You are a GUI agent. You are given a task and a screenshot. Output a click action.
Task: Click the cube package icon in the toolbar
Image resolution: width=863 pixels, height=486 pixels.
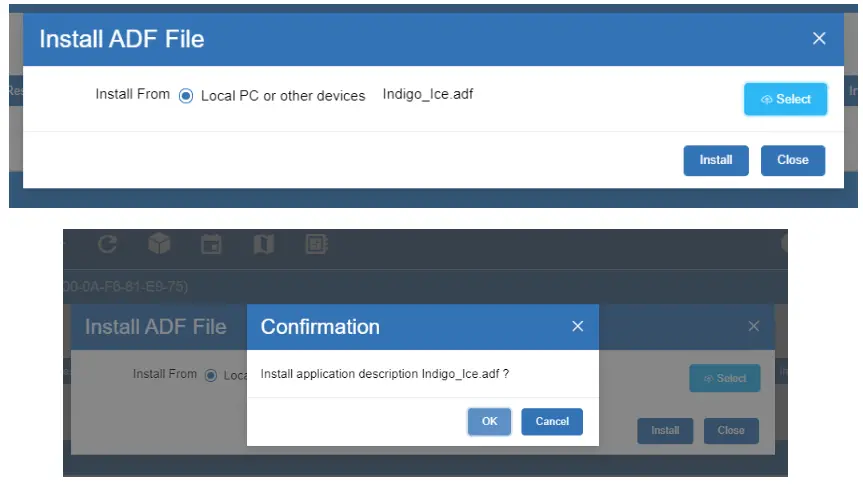[x=159, y=244]
